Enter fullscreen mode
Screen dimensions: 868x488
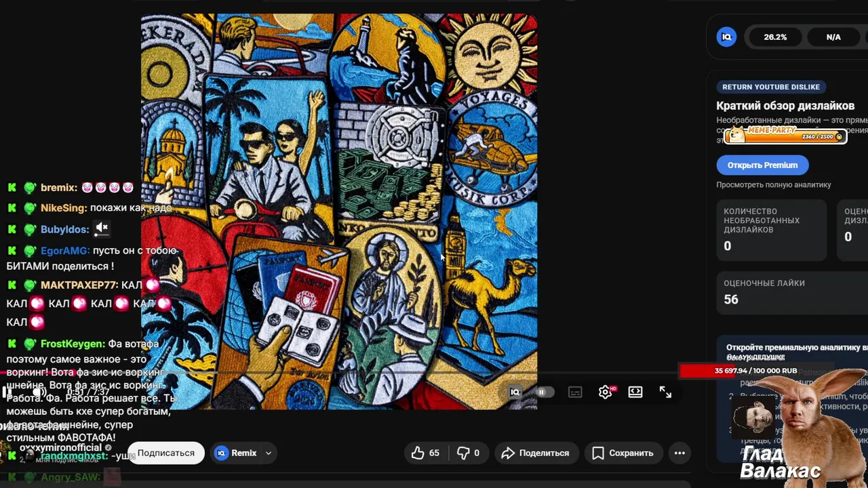click(665, 392)
